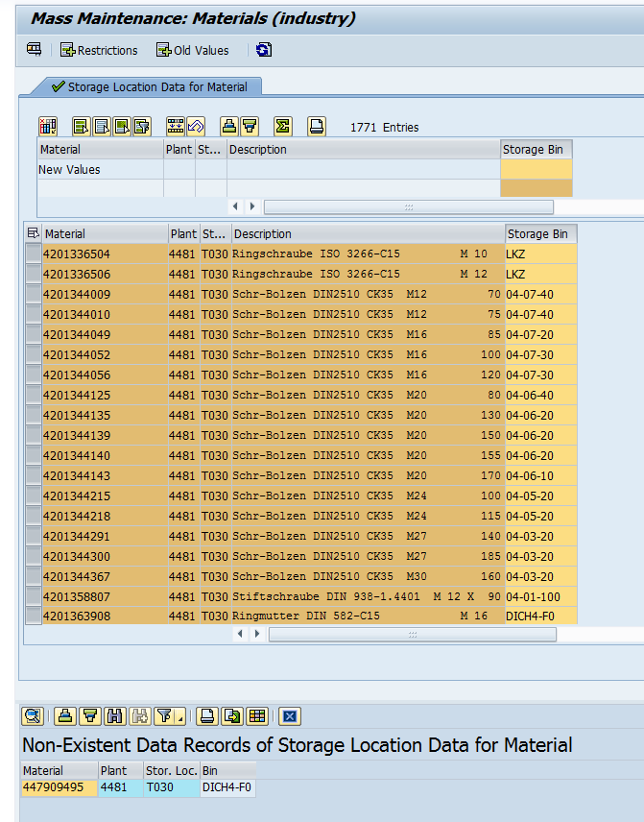
Task: Print the upper material list
Action: tap(317, 127)
